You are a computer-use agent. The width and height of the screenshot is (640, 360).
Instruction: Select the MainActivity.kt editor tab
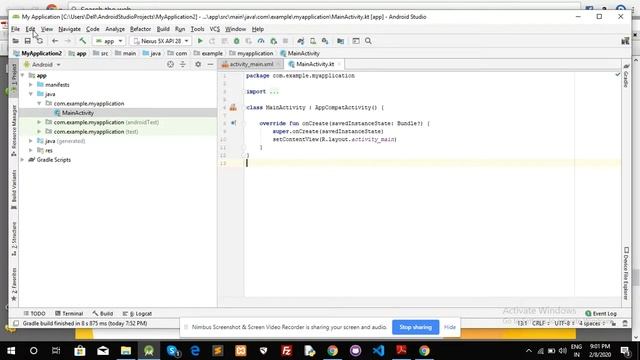point(315,64)
